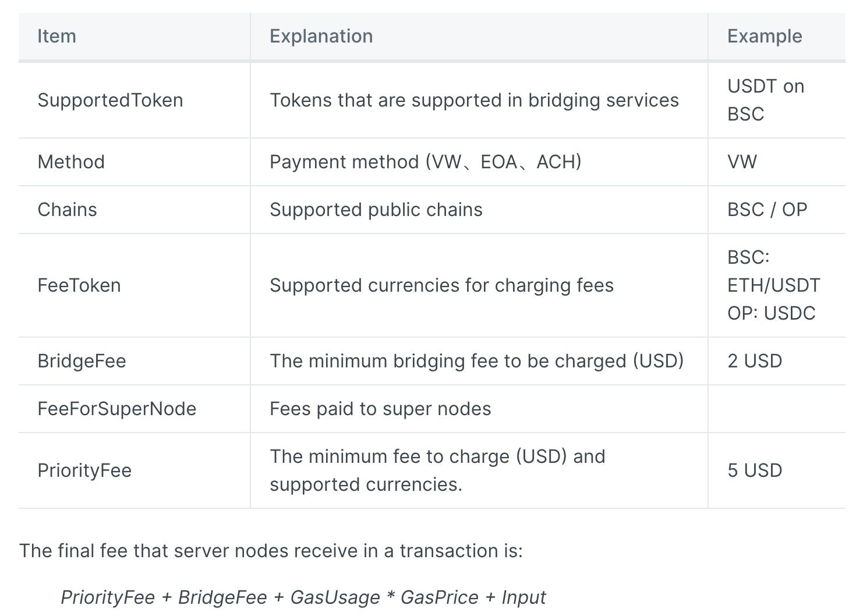Click the FeeForSuperNode row label
Image resolution: width=849 pixels, height=616 pixels.
click(x=116, y=409)
